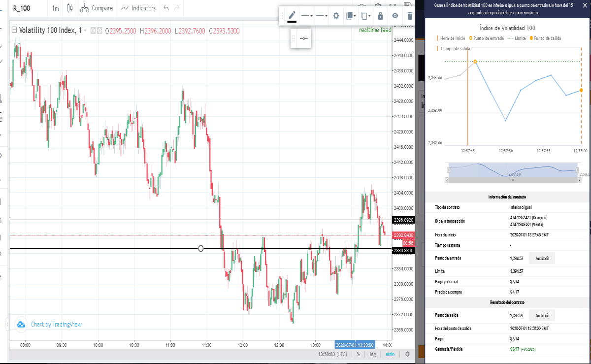Lock the selected drawing with padlock icon
Screen dimensions: 591x364
tap(380, 16)
